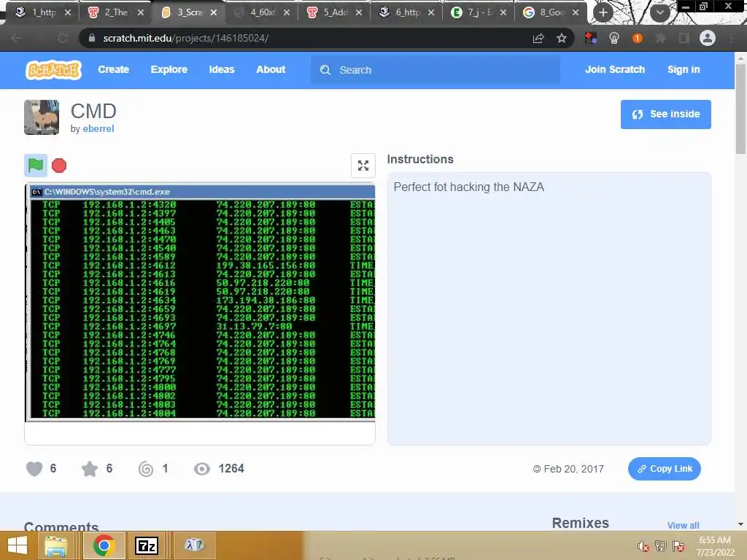
Task: Click the project stage cmd.exe title bar
Action: click(x=201, y=192)
